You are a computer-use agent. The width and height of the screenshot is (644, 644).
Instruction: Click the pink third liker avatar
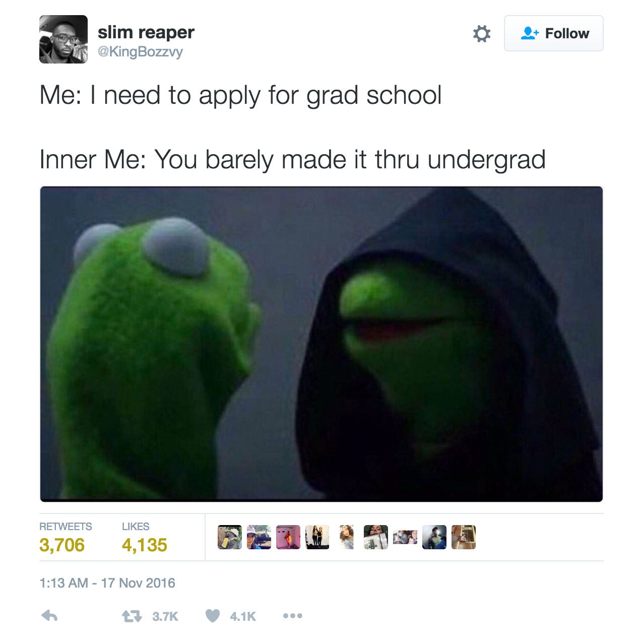click(288, 537)
